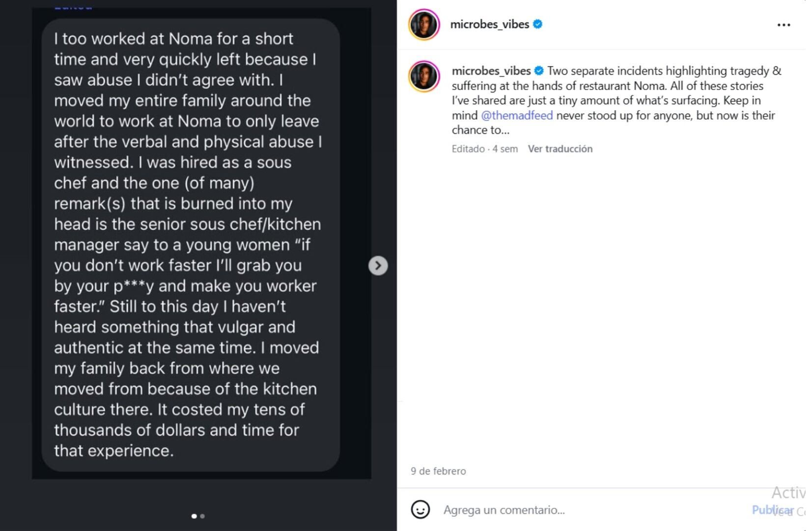The height and width of the screenshot is (531, 812).
Task: Click the verified badge in the caption
Action: (x=539, y=71)
